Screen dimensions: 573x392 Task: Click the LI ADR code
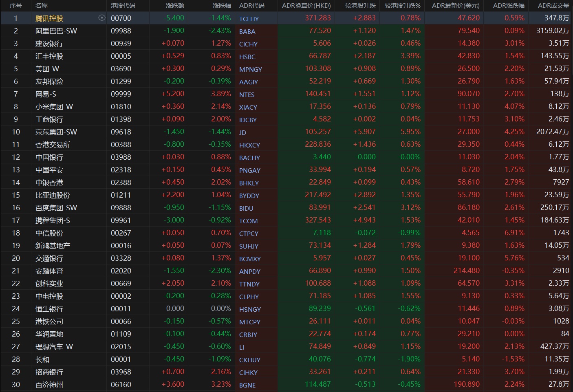242,347
